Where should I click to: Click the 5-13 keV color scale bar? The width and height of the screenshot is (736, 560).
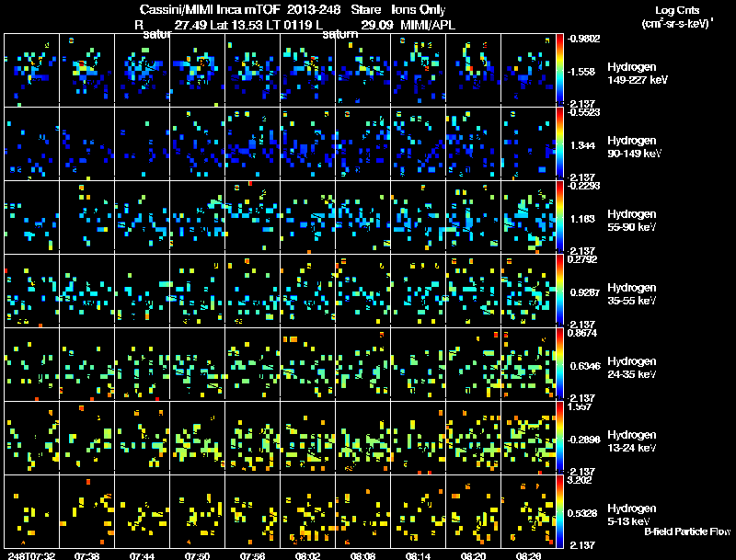coord(559,511)
